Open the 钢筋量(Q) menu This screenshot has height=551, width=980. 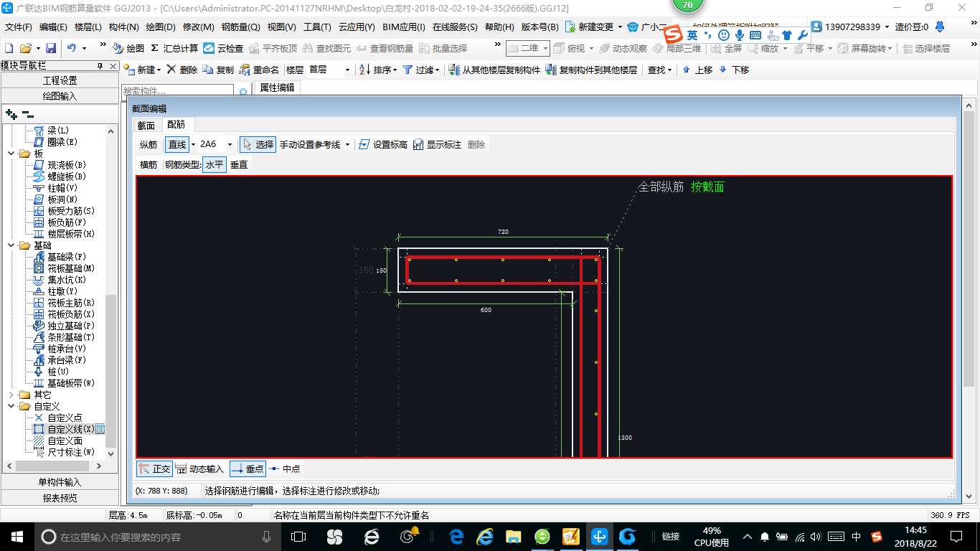(240, 27)
